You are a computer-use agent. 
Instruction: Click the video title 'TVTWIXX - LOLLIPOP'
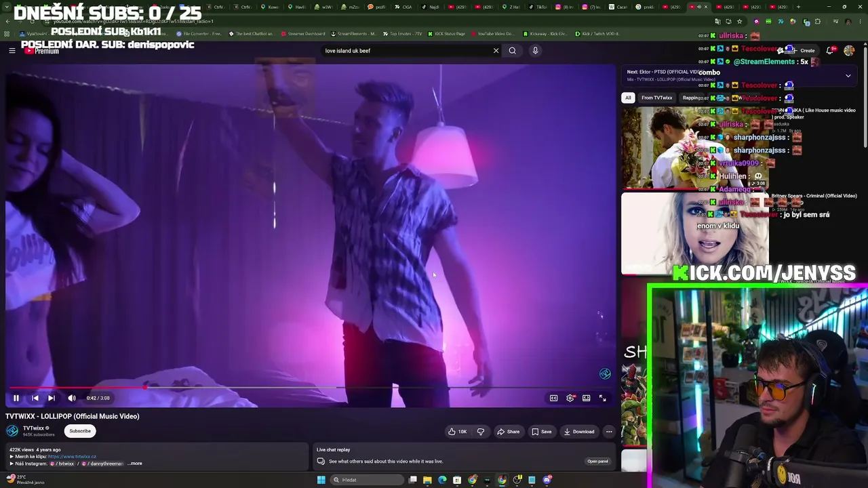[73, 416]
